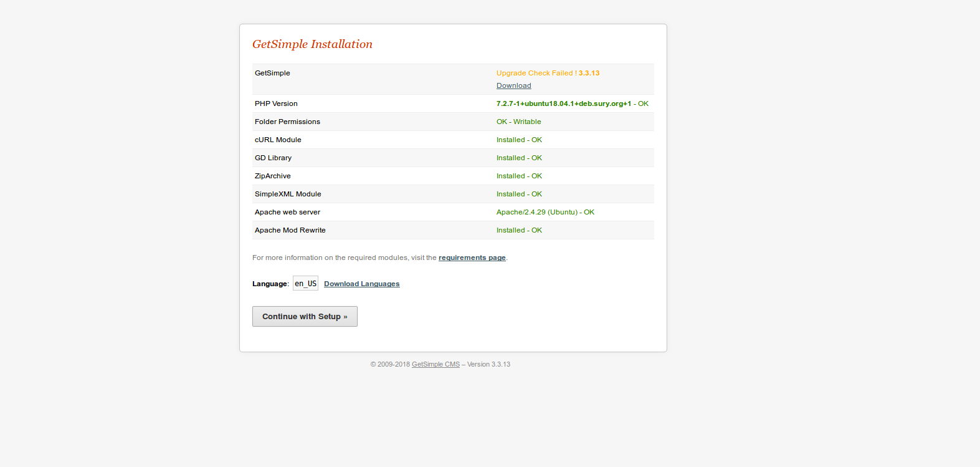Image resolution: width=980 pixels, height=467 pixels.
Task: Click the Apache Mod Rewrite 'Installed - OK' status
Action: click(x=519, y=230)
